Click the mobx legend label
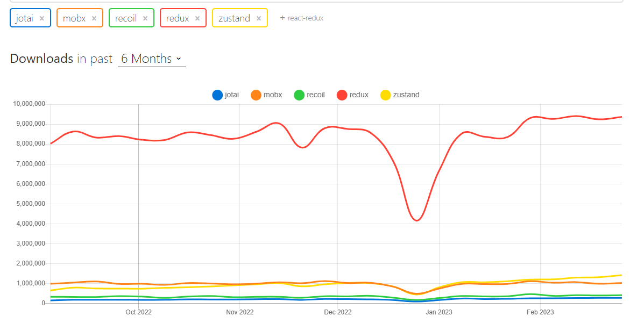Viewport: 644px width, 323px height. coord(273,95)
